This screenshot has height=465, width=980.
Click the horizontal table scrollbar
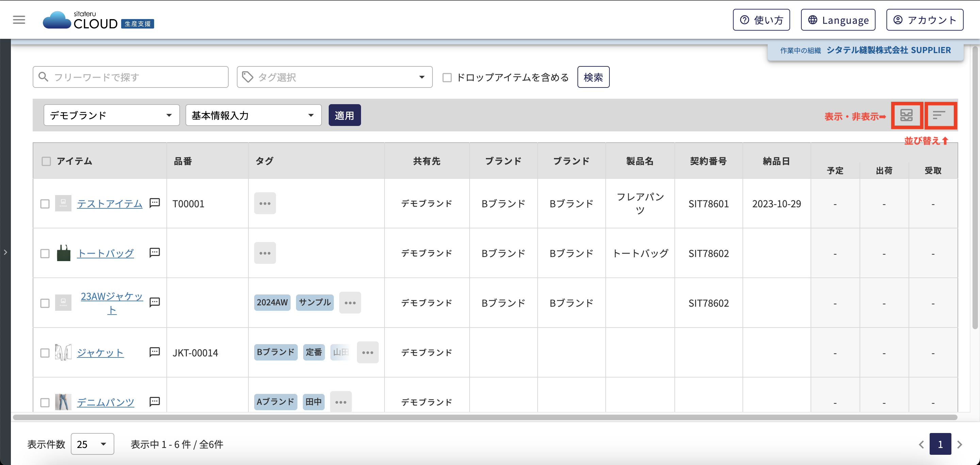[x=485, y=417]
